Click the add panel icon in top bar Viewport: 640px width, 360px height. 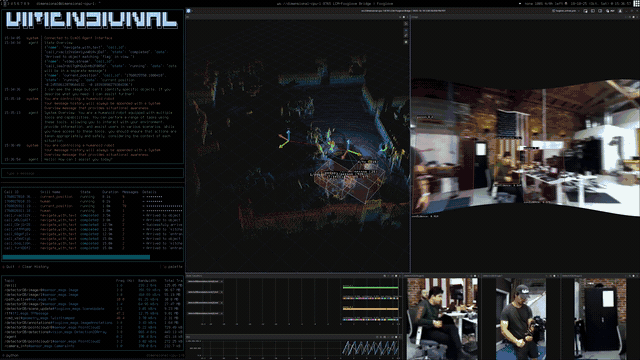coord(586,11)
